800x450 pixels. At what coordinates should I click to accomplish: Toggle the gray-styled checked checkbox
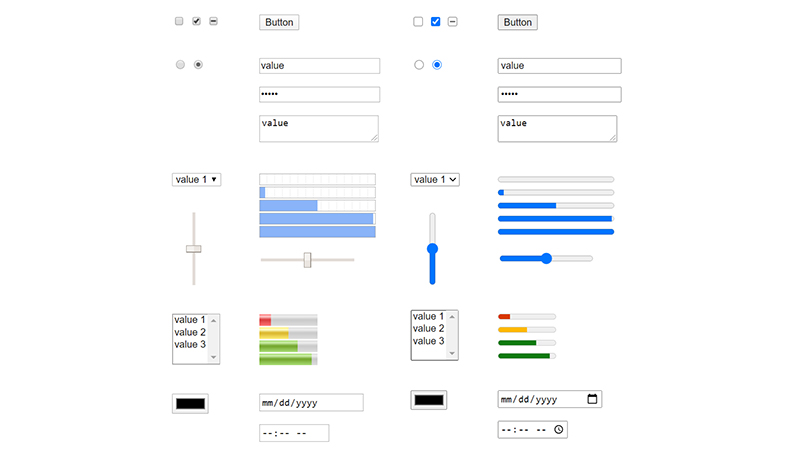tap(196, 21)
